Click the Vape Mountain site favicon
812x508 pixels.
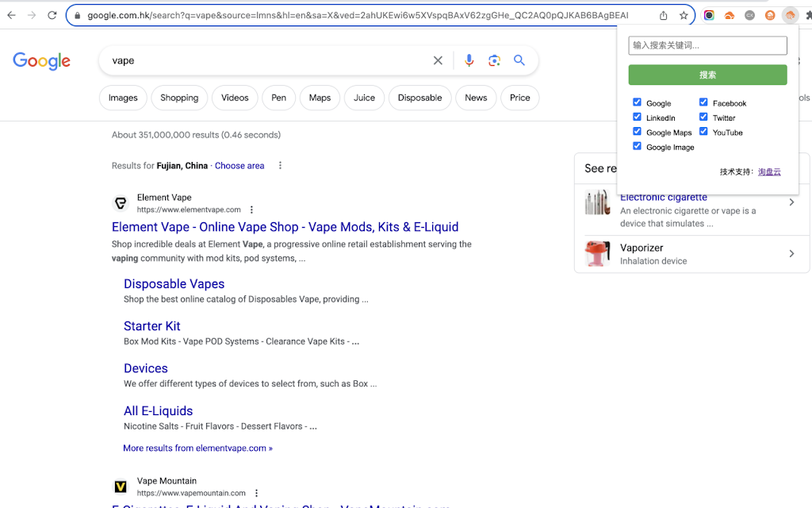pos(121,487)
